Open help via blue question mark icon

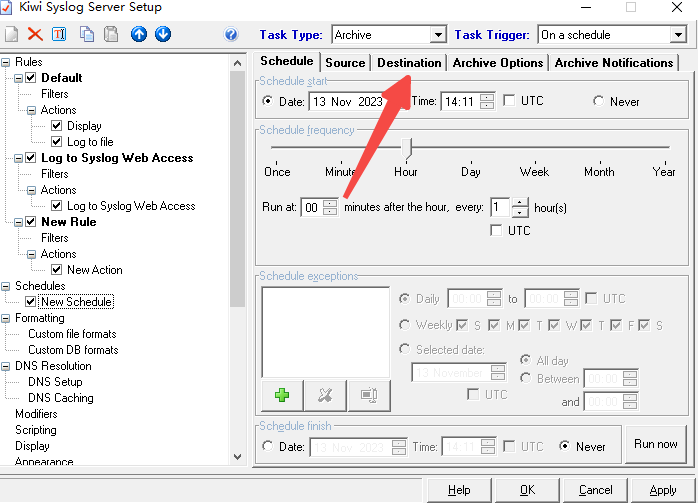point(231,34)
